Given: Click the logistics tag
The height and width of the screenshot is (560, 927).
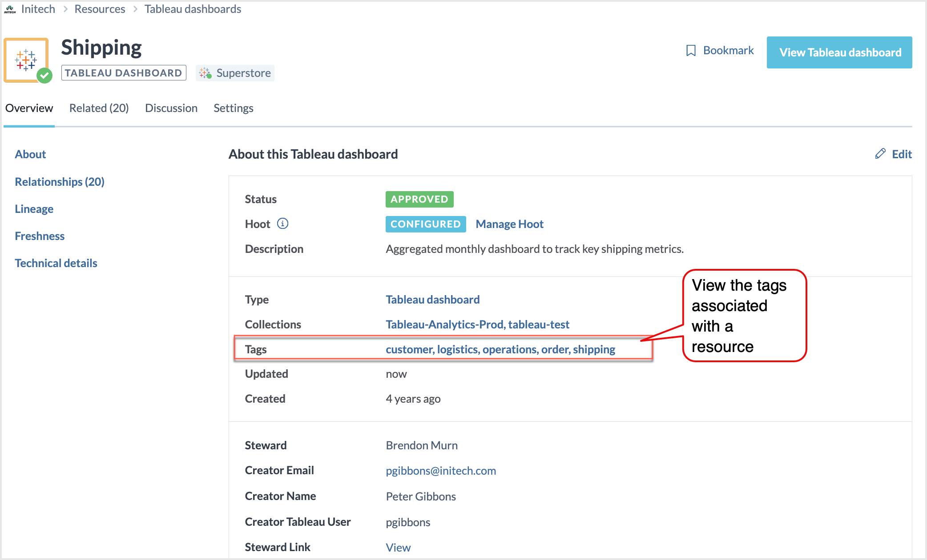Looking at the screenshot, I should coord(458,349).
